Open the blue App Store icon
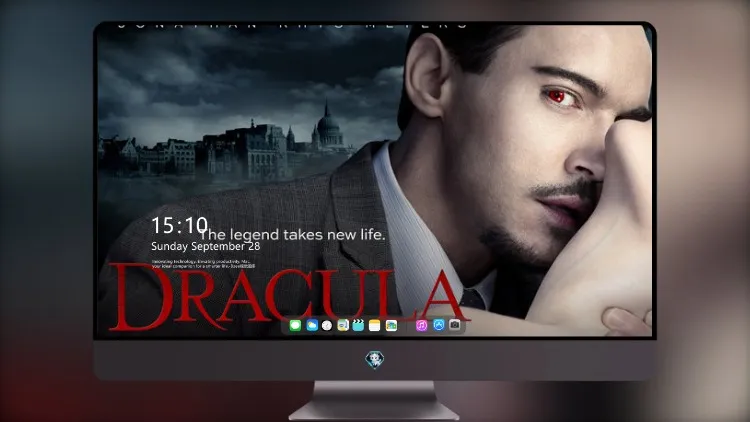The height and width of the screenshot is (422, 750). coord(439,325)
